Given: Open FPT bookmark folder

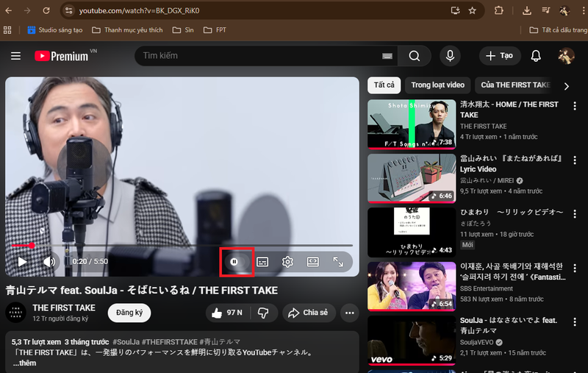Looking at the screenshot, I should [215, 30].
